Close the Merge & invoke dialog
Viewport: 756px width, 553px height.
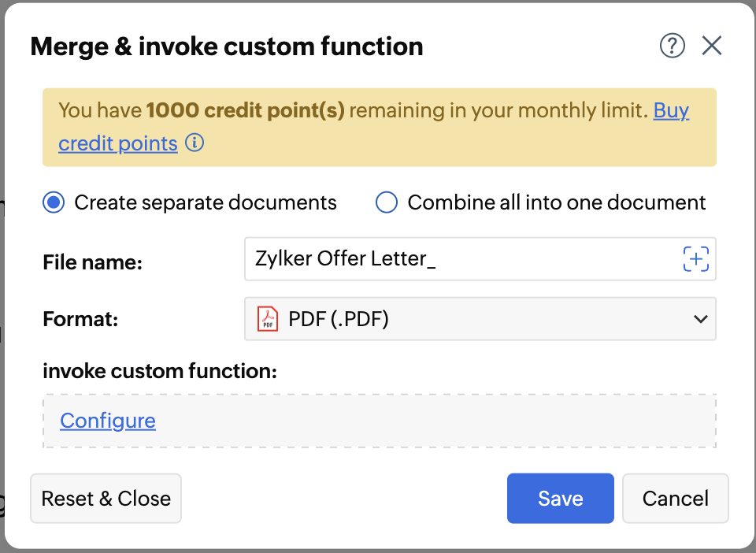coord(712,46)
